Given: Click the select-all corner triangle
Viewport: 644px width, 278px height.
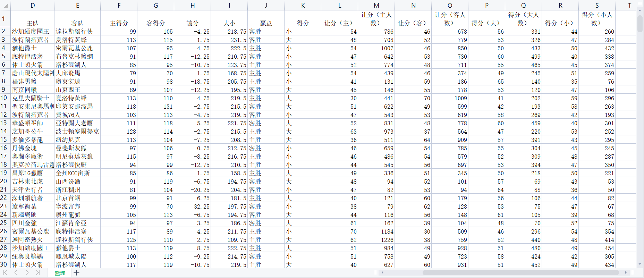Looking at the screenshot, I should (x=6, y=6).
